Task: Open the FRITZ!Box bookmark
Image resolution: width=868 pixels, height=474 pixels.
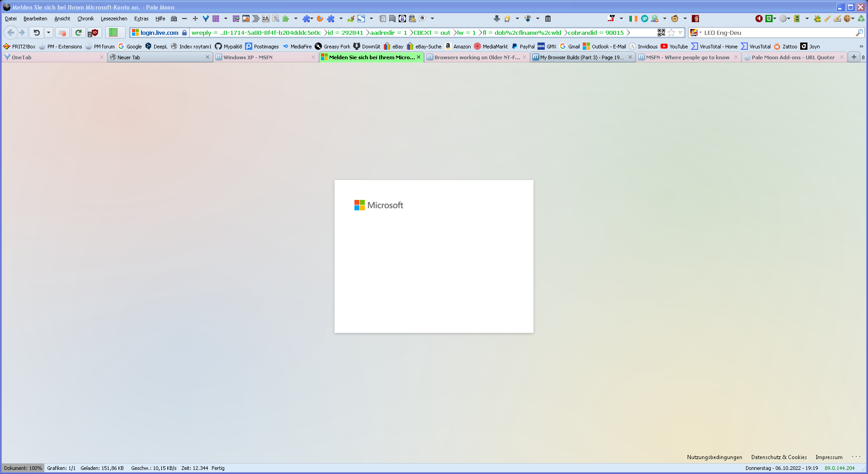Action: coord(19,47)
